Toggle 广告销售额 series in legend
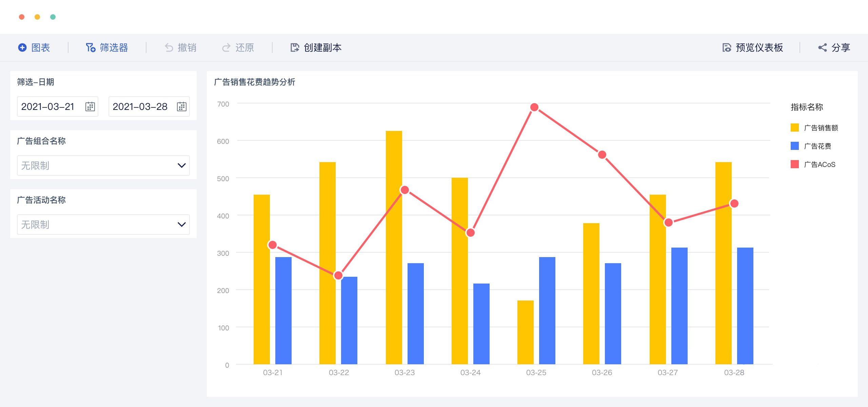 pyautogui.click(x=821, y=128)
